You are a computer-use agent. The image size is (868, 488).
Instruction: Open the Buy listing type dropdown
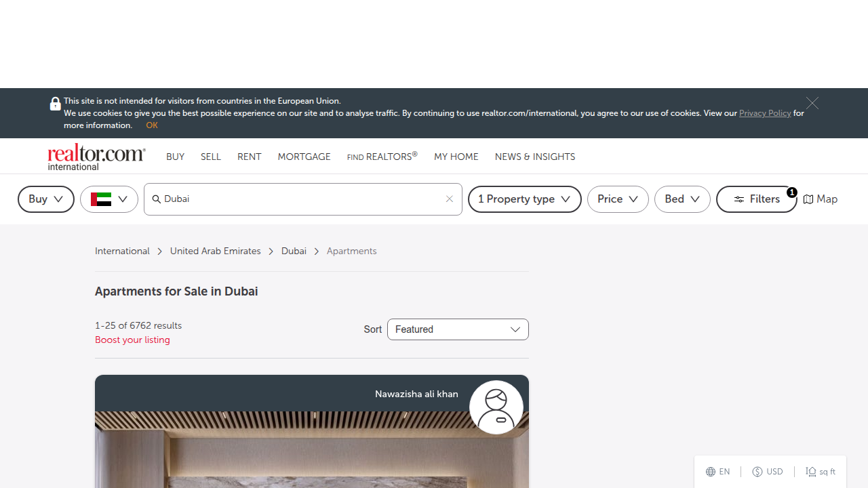pos(46,199)
